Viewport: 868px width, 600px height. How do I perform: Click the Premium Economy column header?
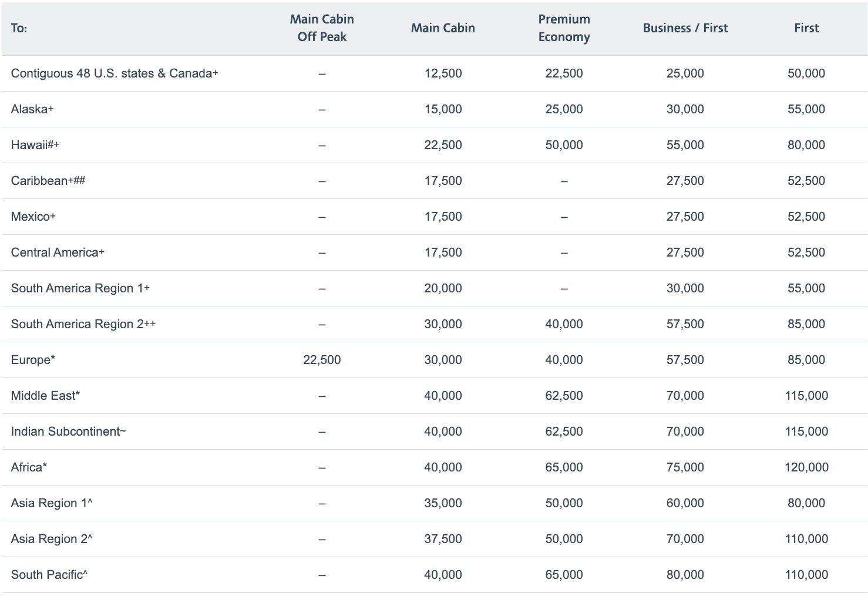point(564,28)
